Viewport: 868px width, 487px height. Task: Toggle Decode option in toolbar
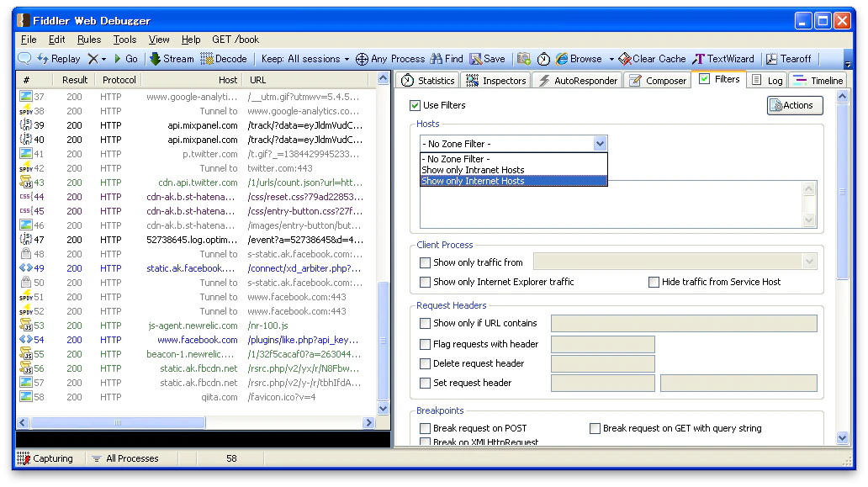click(224, 59)
